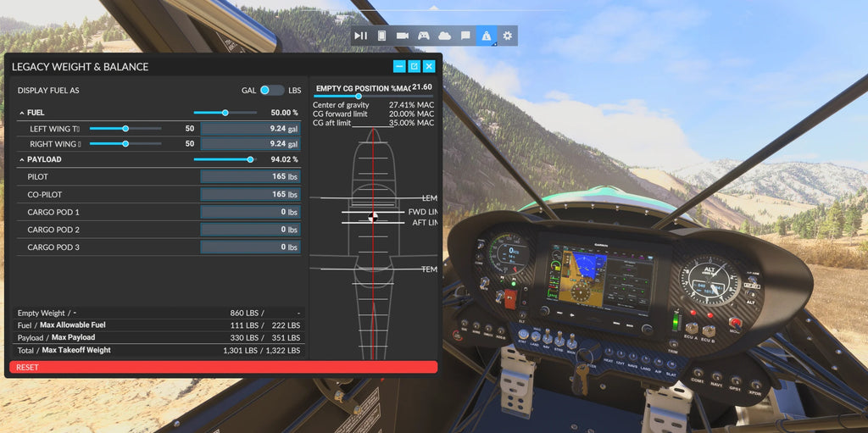
Task: Adjust the Empty CG Position slider
Action: click(x=359, y=97)
